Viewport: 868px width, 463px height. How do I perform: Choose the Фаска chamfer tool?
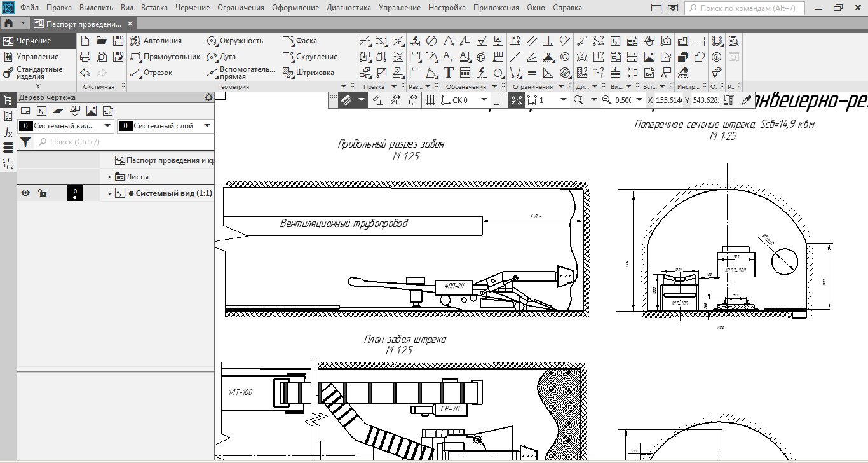tap(301, 41)
